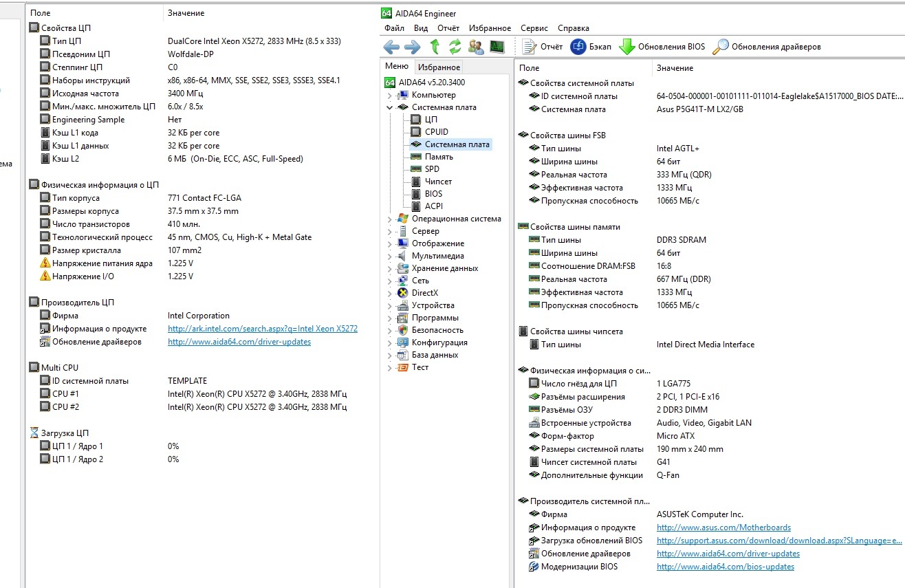Open the Справка menu
The height and width of the screenshot is (588, 905).
(574, 28)
